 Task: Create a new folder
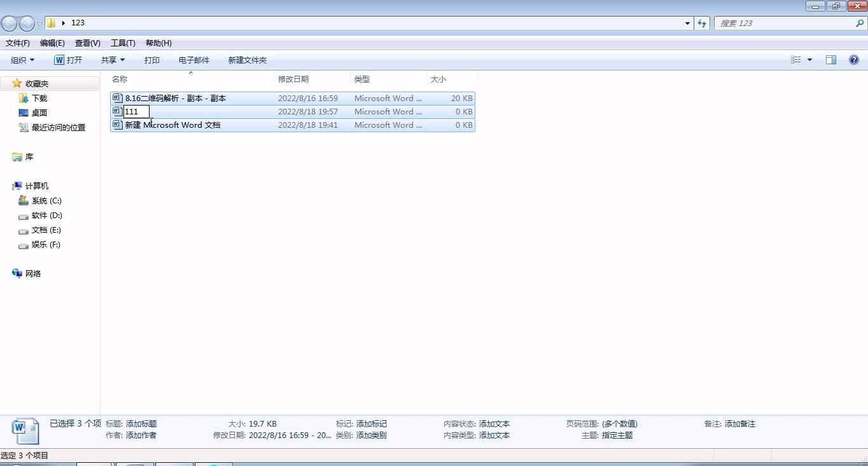tap(247, 60)
